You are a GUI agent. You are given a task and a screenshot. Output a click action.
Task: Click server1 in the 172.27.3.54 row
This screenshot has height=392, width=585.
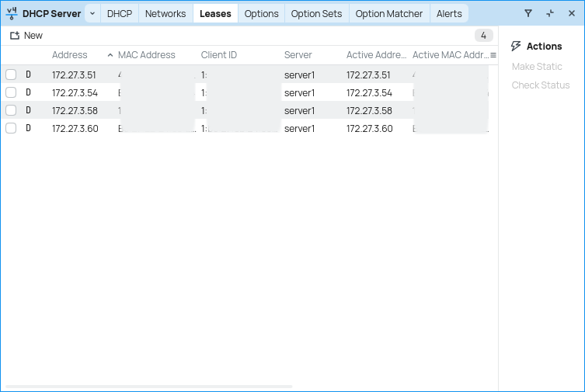point(299,93)
